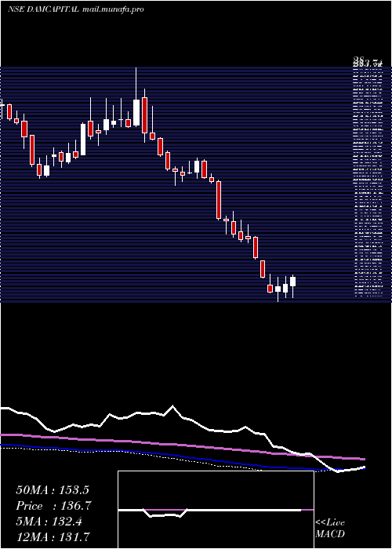The image size is (392, 549).
Task: Click the 5MA : 132.4 value
Action: (x=49, y=522)
